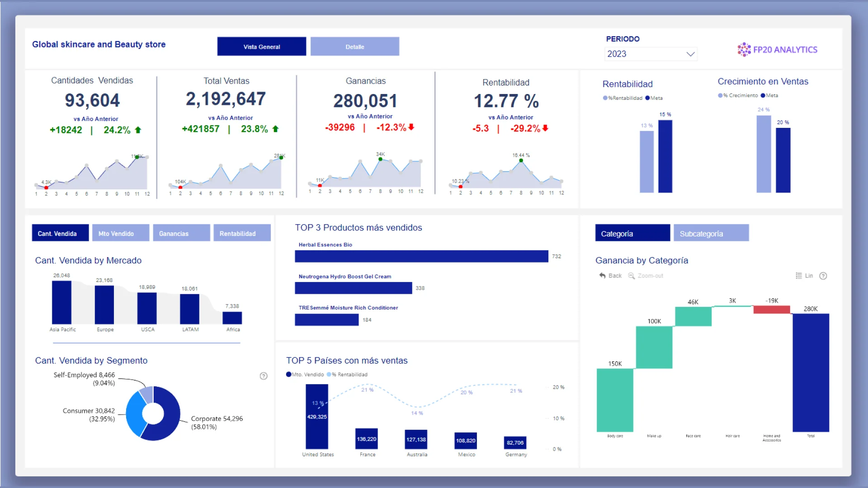This screenshot has width=868, height=488.
Task: Click the Germany sales bar
Action: click(x=515, y=442)
